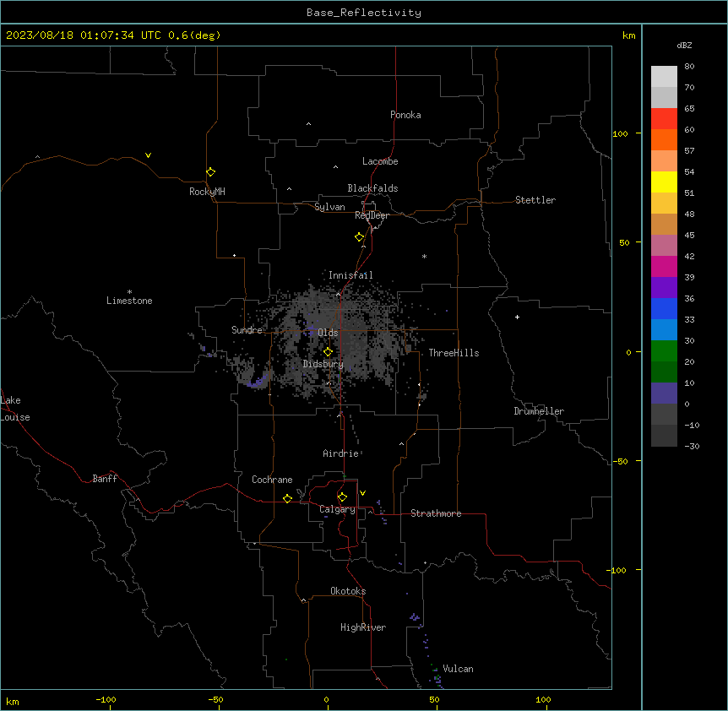Click the Okotoks town label
This screenshot has height=711, width=728.
348,591
